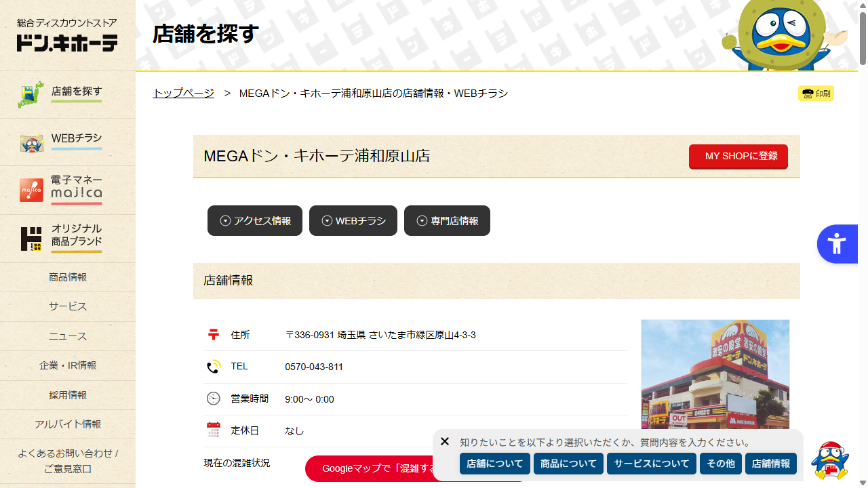This screenshot has height=488, width=868.
Task: Click the postal address icon beside 住所
Action: pyautogui.click(x=213, y=334)
